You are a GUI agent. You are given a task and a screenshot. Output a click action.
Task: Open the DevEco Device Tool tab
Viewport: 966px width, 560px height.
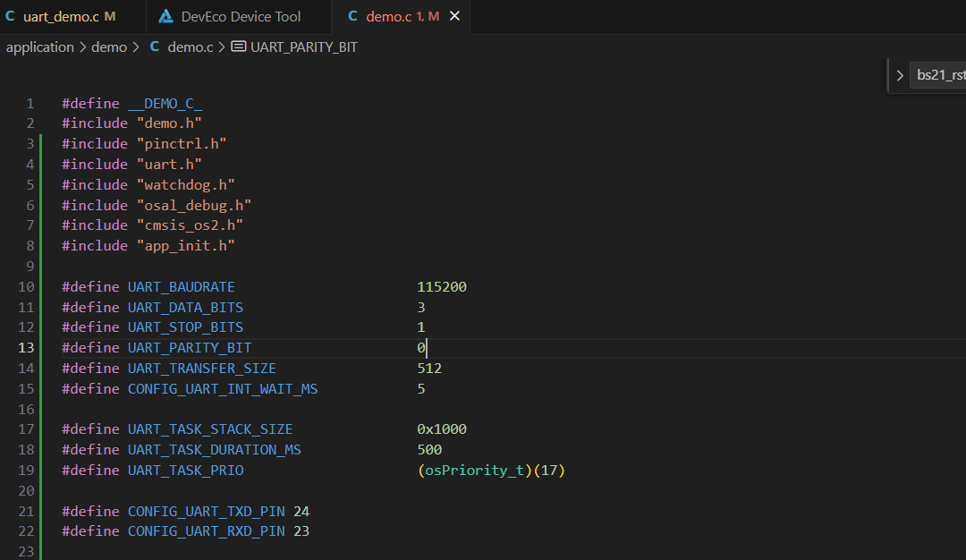coord(239,17)
